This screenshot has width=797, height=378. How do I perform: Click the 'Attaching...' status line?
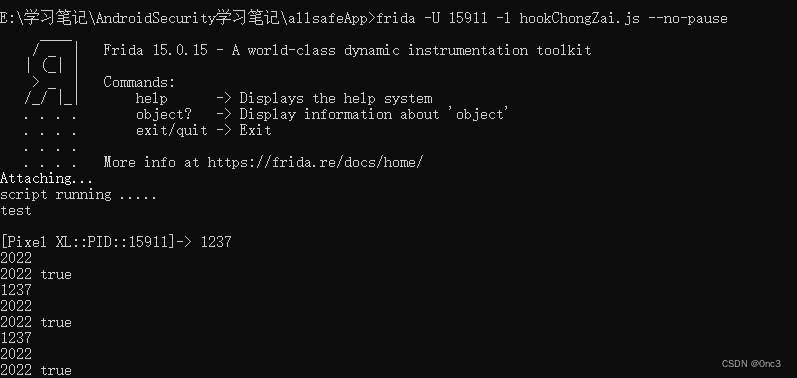tap(47, 178)
